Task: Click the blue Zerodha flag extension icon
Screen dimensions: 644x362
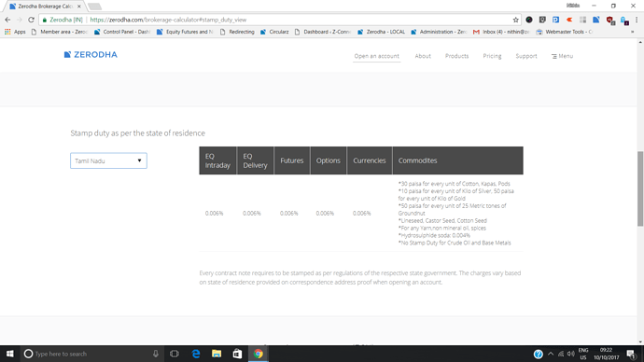Action: click(596, 20)
